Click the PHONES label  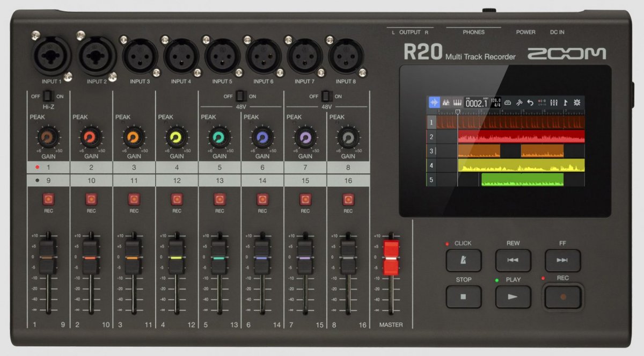(473, 32)
